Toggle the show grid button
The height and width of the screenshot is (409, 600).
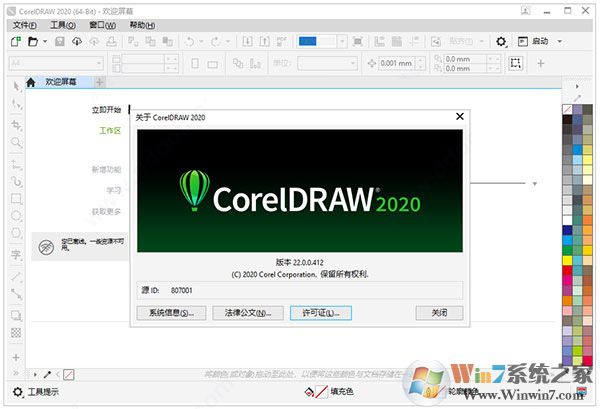(397, 41)
